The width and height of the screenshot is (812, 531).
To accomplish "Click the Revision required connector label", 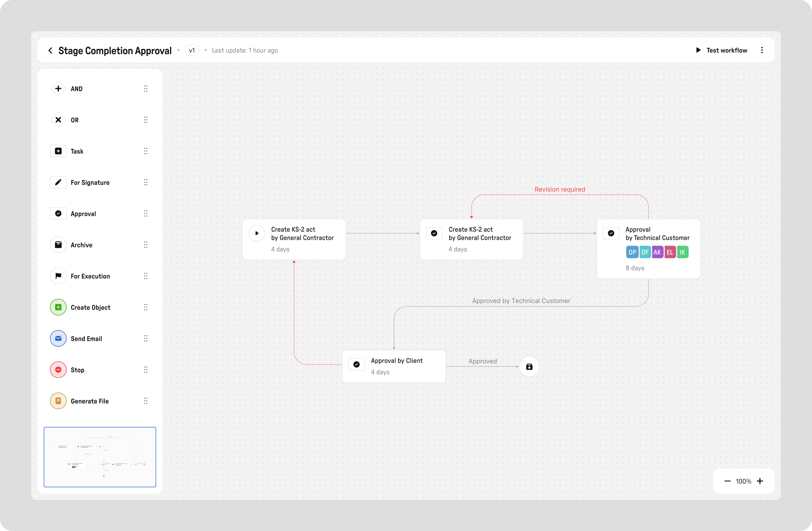I will pyautogui.click(x=560, y=189).
